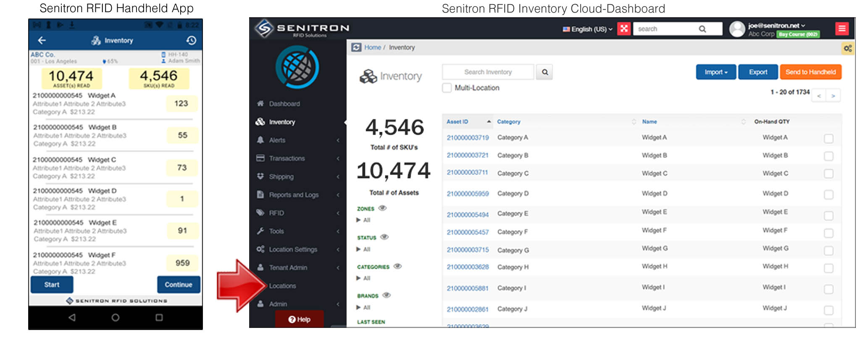Viewport: 868px width, 338px height.
Task: Open the Import dropdown button
Action: [716, 72]
